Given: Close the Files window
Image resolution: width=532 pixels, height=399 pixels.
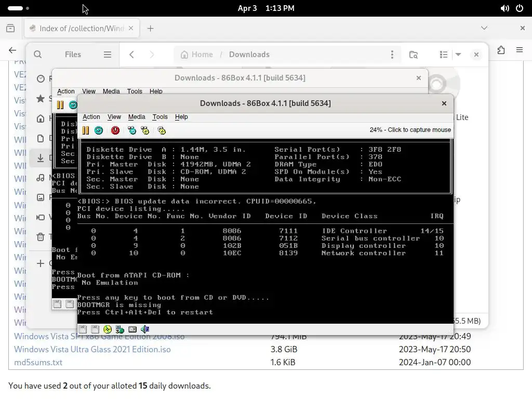Looking at the screenshot, I should coord(476,54).
